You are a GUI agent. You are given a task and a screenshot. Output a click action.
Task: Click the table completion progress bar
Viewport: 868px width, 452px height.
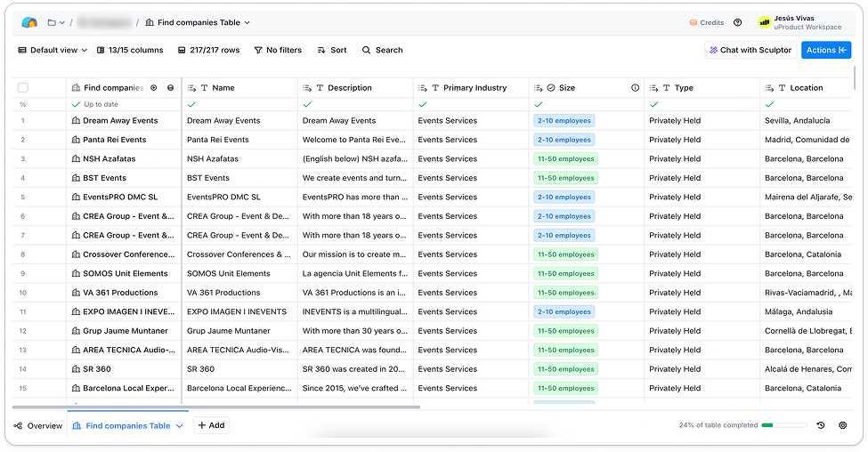click(783, 425)
